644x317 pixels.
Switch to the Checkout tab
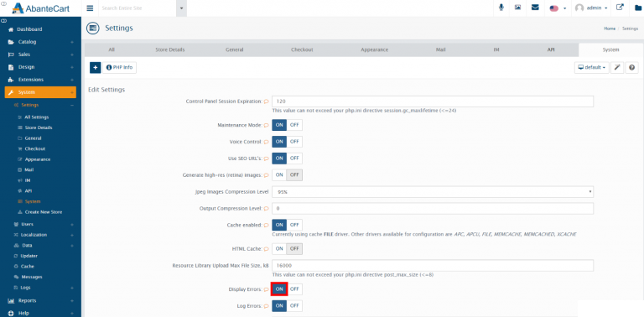pos(302,49)
